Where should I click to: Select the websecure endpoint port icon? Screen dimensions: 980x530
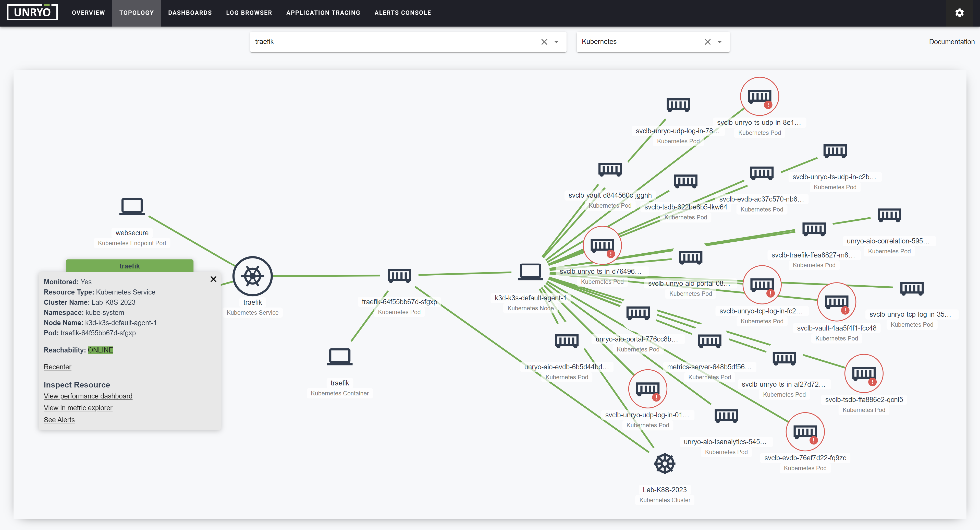pos(132,207)
